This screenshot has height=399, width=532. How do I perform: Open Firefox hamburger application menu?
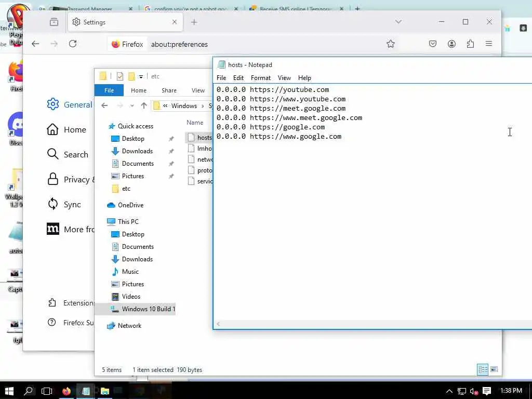point(489,44)
